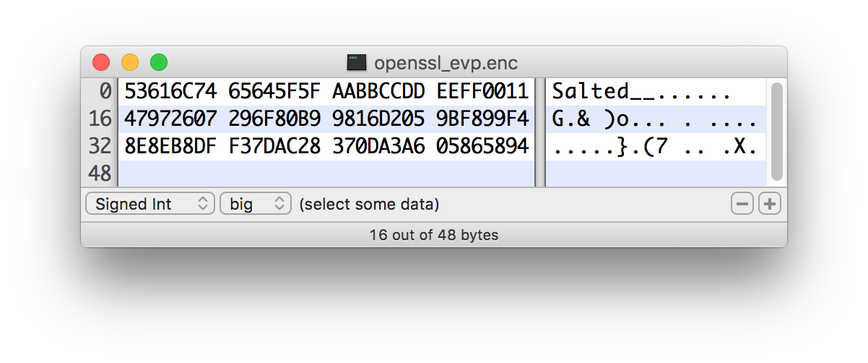
Task: Click the Salted__ text in ASCII pane
Action: pos(598,92)
